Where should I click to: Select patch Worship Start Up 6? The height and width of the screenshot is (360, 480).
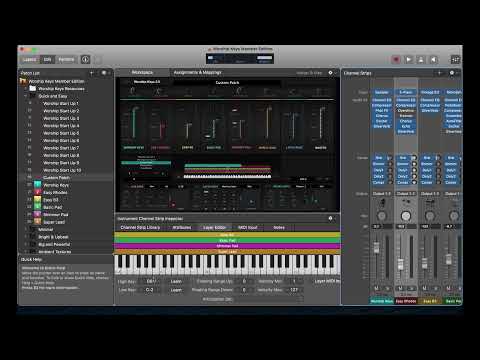pyautogui.click(x=61, y=141)
